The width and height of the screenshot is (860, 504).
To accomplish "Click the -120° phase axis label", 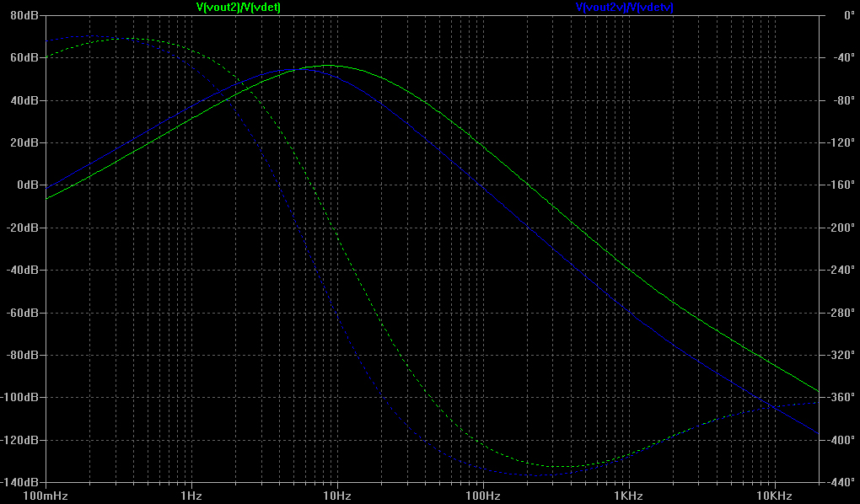I will [x=840, y=142].
